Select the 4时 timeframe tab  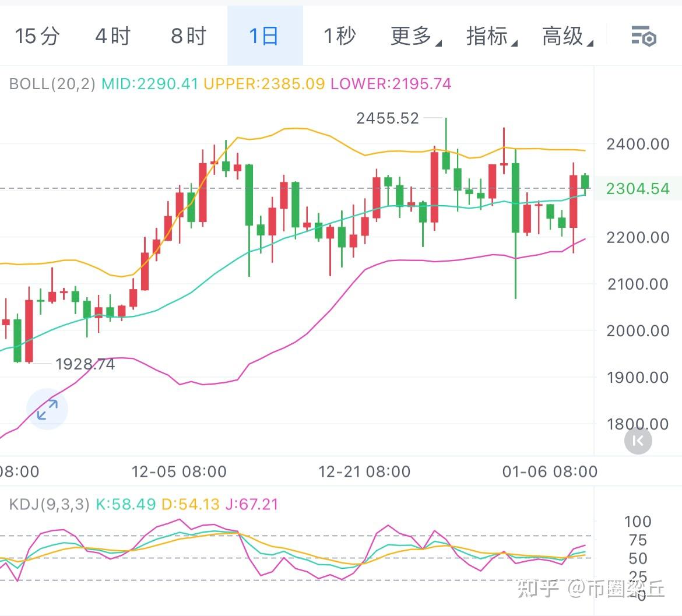(x=113, y=36)
